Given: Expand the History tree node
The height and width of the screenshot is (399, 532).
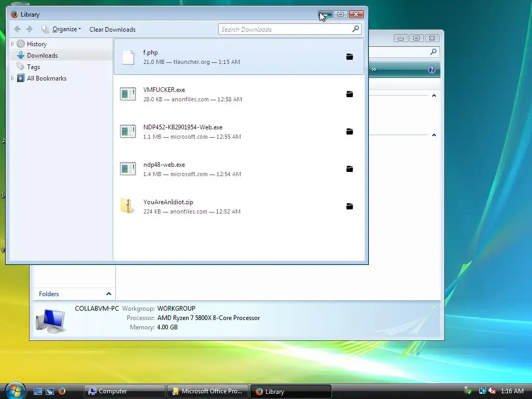Looking at the screenshot, I should (x=12, y=44).
